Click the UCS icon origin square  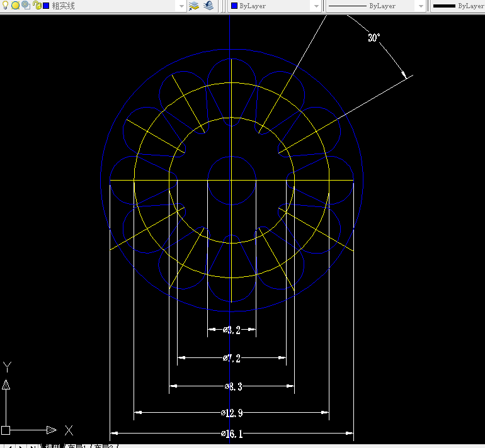coord(6,430)
